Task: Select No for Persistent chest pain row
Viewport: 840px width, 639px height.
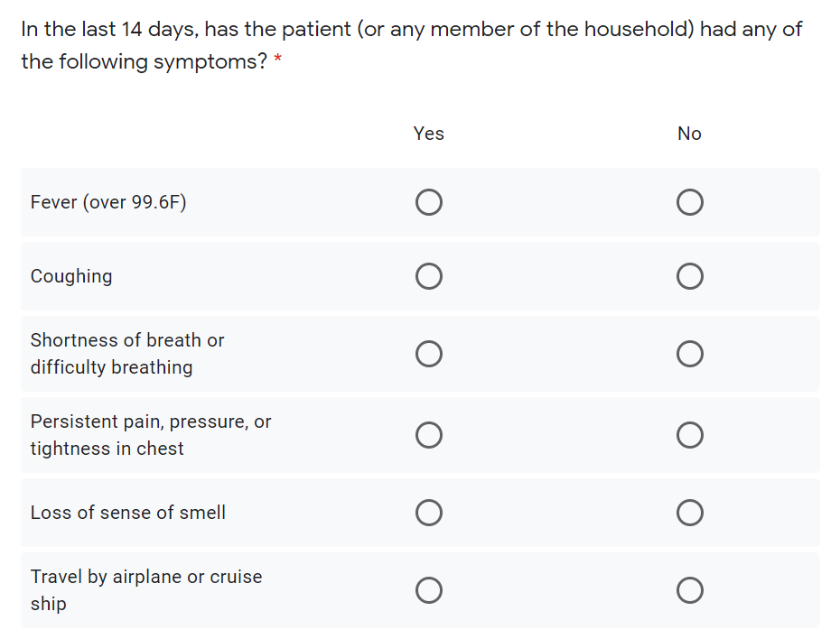Action: [x=689, y=435]
